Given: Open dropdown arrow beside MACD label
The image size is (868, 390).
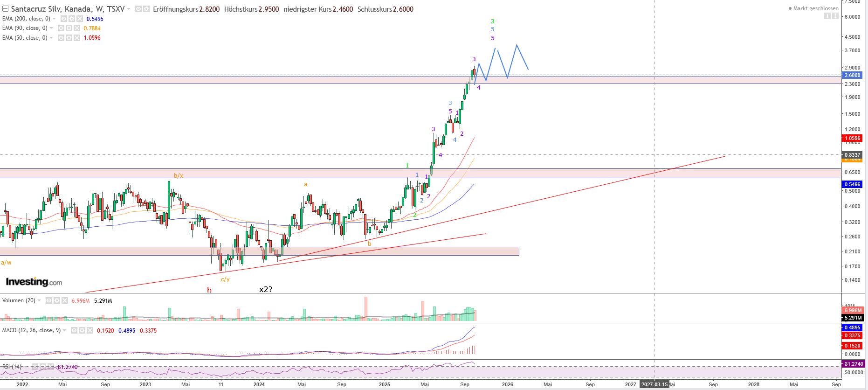Looking at the screenshot, I should [64, 330].
